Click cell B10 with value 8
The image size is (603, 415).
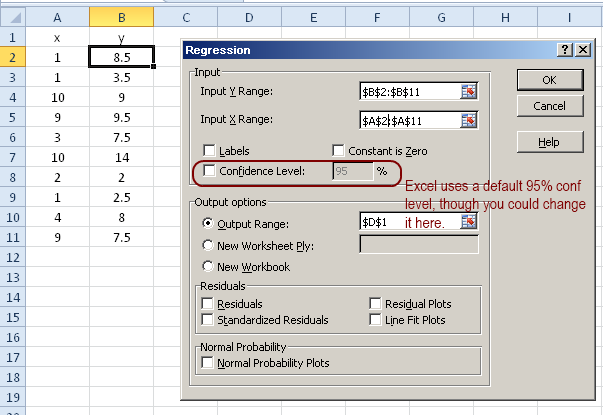122,217
